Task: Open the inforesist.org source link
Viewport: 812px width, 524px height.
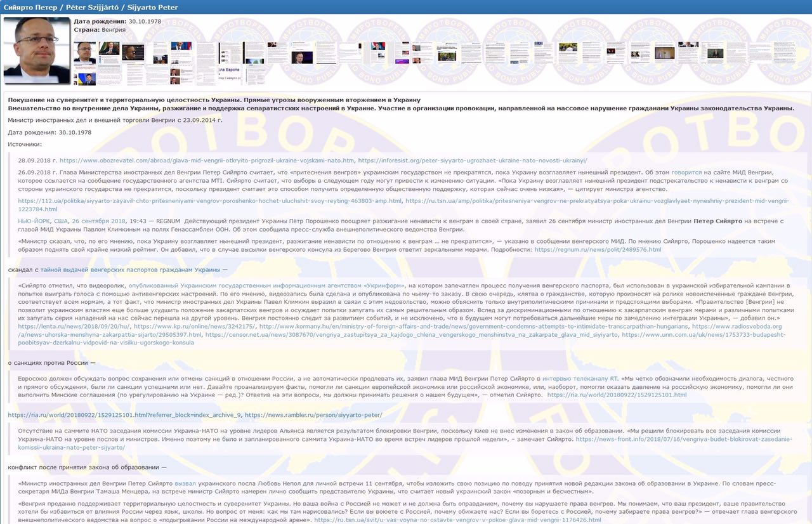Action: click(473, 160)
